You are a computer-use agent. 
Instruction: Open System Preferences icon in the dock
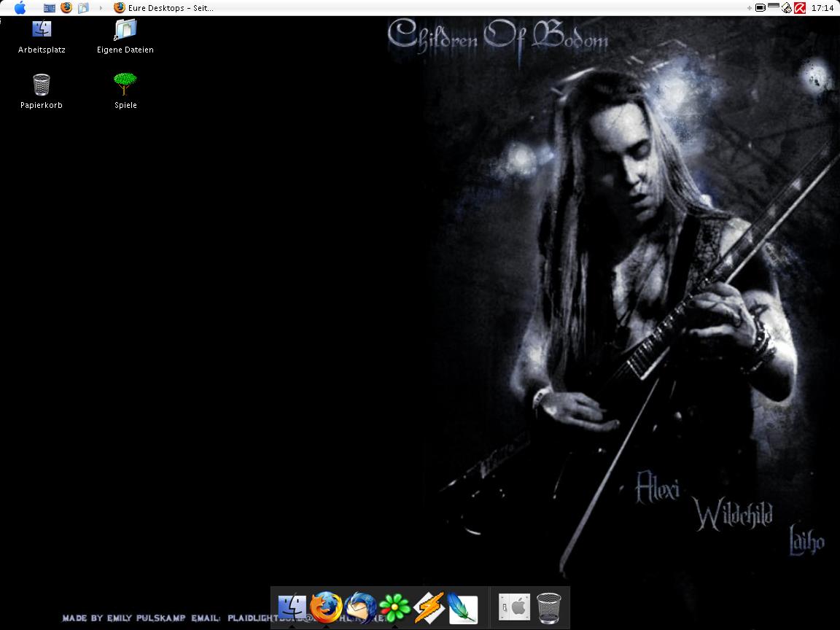[x=514, y=607]
